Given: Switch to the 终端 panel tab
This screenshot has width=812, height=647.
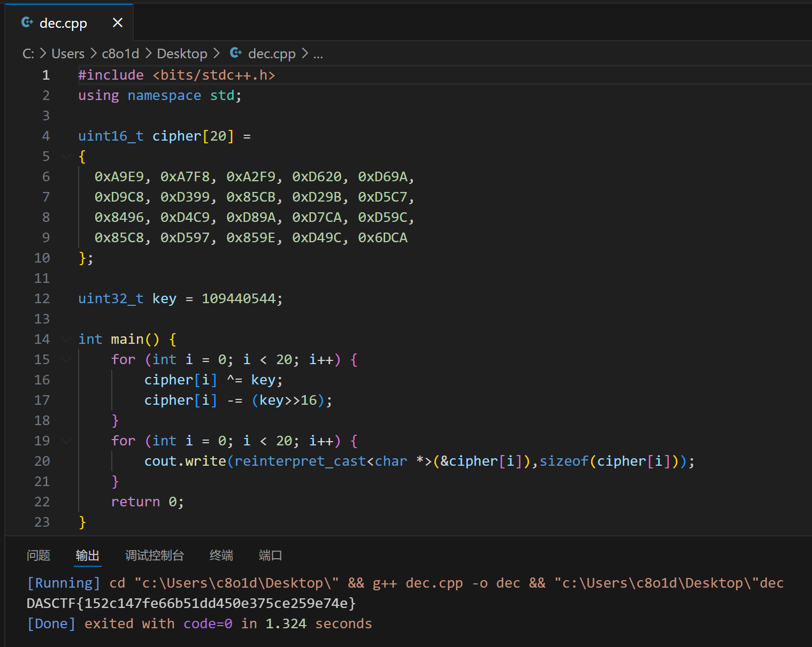Looking at the screenshot, I should (x=221, y=556).
